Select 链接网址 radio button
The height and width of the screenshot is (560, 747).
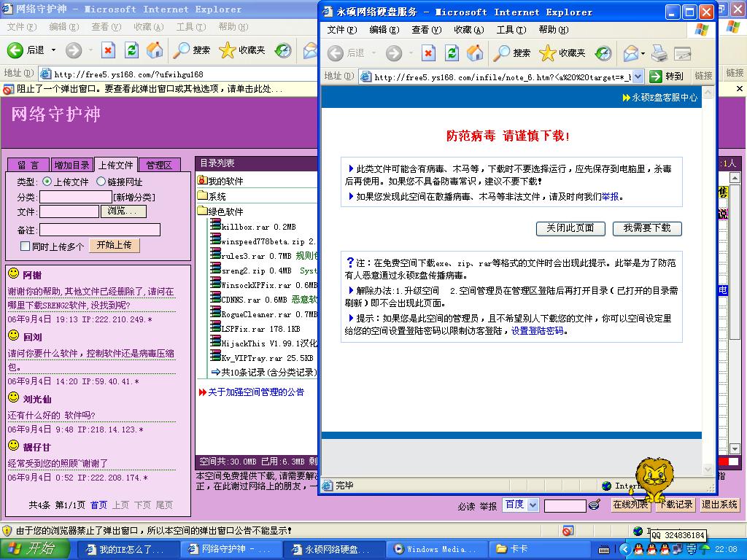pyautogui.click(x=101, y=182)
